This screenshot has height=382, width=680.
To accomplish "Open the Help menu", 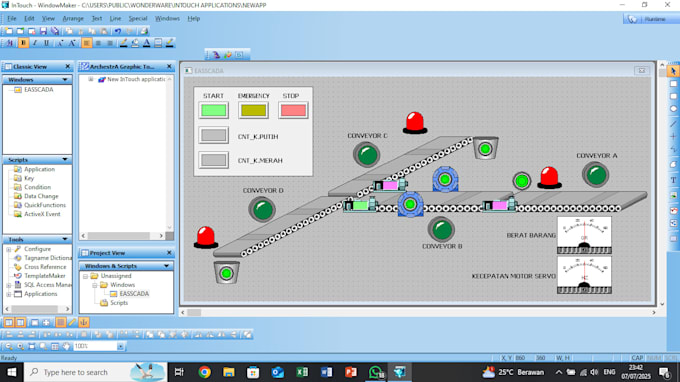I will click(x=193, y=18).
